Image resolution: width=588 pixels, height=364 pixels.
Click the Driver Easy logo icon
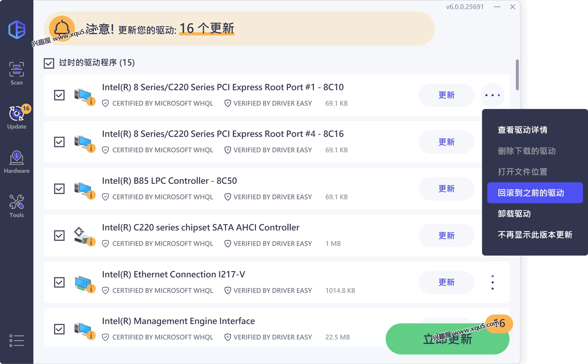pyautogui.click(x=17, y=29)
